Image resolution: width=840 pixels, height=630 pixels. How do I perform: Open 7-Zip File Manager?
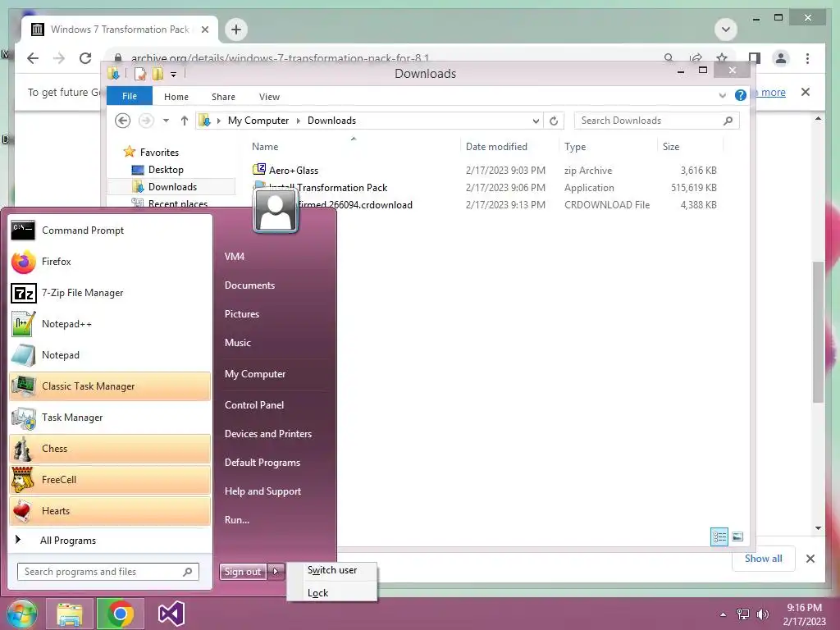(111, 293)
